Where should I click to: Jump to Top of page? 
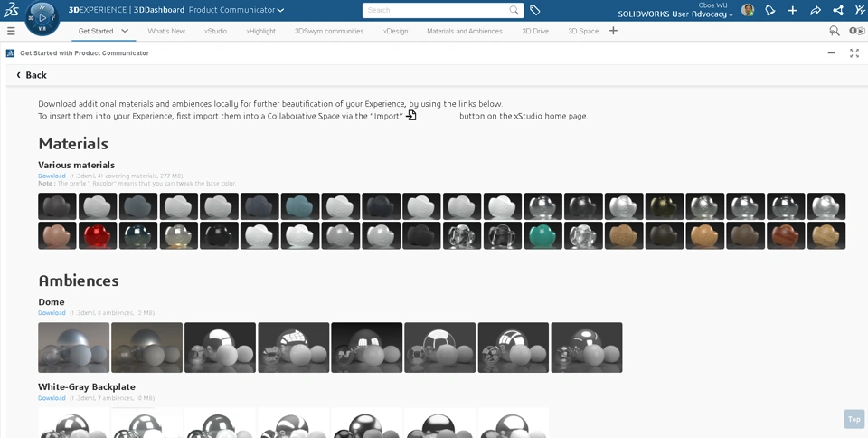pyautogui.click(x=854, y=419)
